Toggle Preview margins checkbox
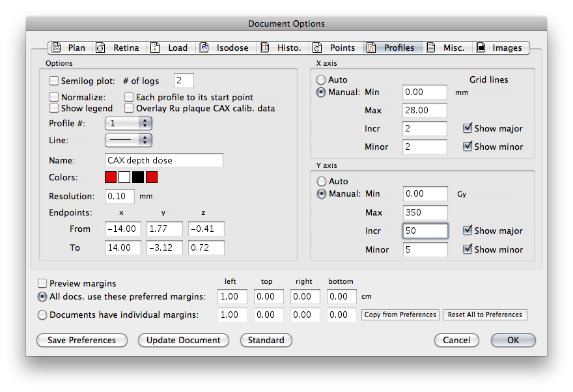The image size is (573, 392). [42, 283]
